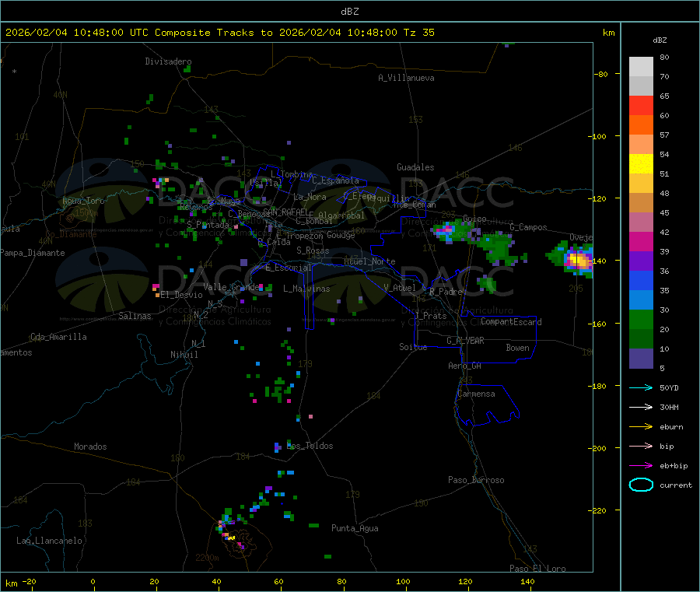
Task: Click the Nihuil map label
Action: coord(184,355)
